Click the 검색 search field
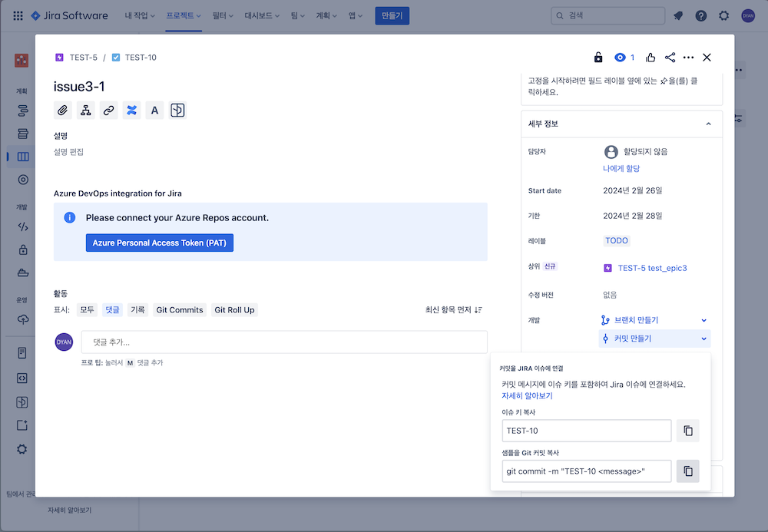The width and height of the screenshot is (768, 532). (x=607, y=15)
